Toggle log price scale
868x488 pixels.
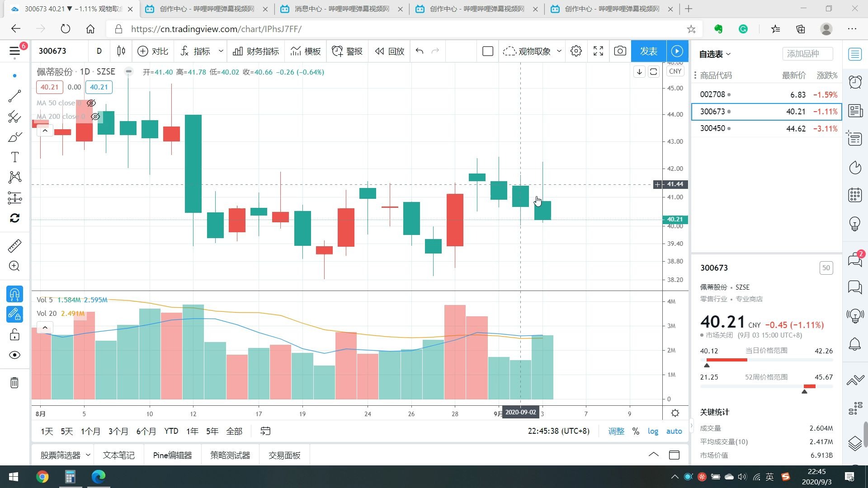pyautogui.click(x=653, y=431)
